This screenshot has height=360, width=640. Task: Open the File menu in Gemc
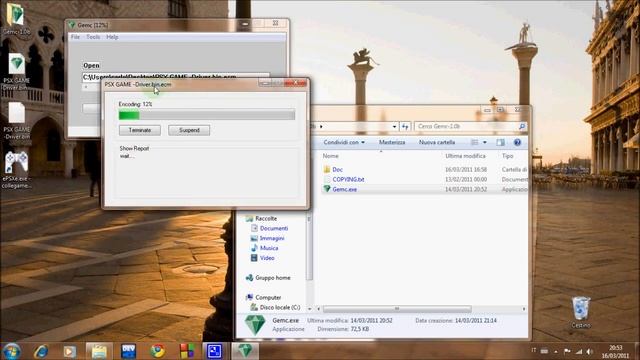coord(75,37)
